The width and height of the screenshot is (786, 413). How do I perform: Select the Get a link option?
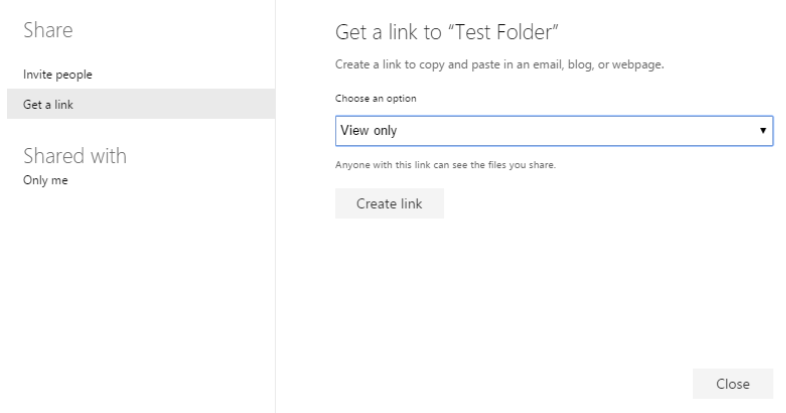[141, 104]
